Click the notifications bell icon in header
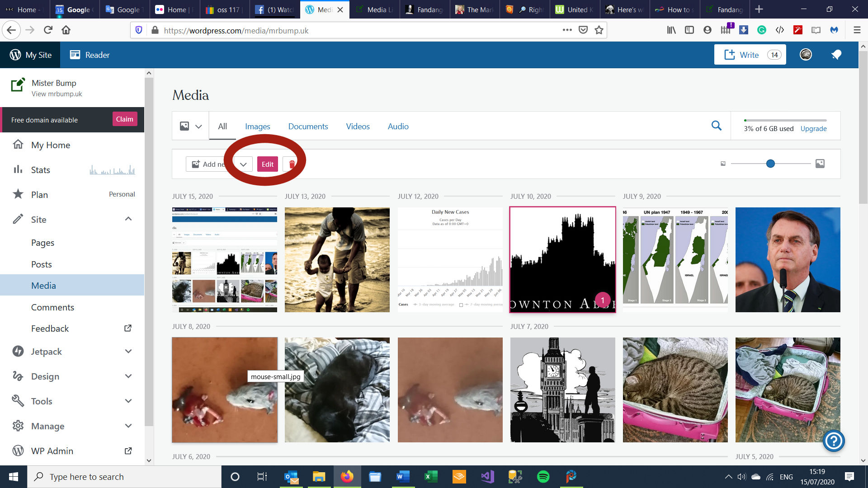 tap(836, 55)
